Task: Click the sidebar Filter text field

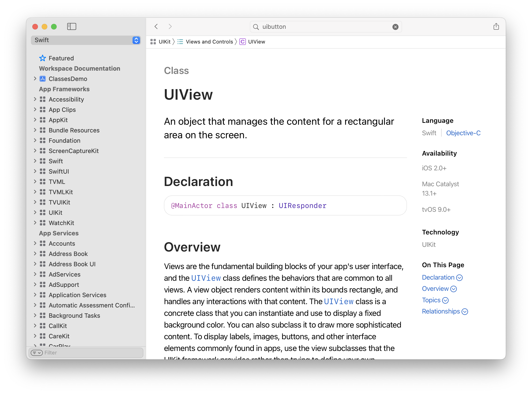Action: [93, 353]
